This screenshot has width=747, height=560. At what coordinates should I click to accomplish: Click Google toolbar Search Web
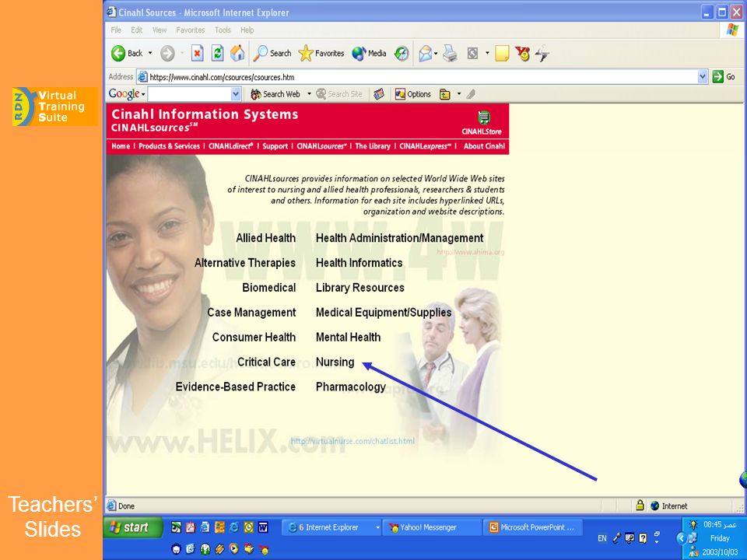pos(275,94)
